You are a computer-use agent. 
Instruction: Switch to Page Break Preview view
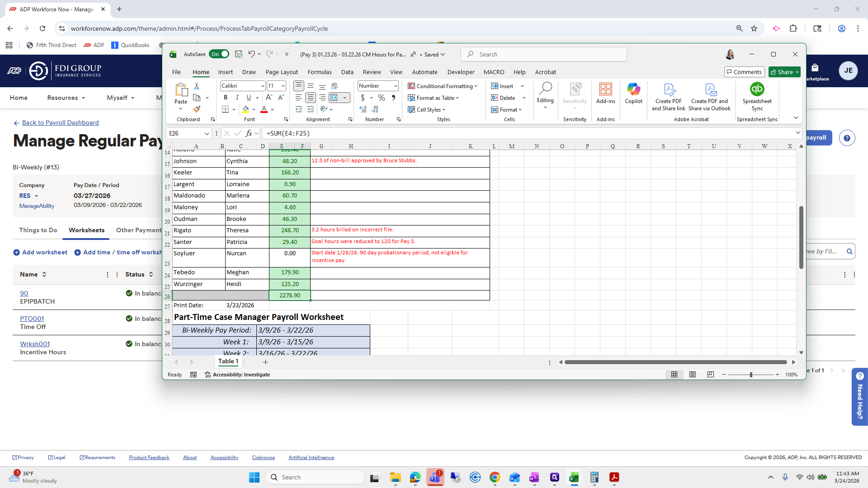coord(710,375)
